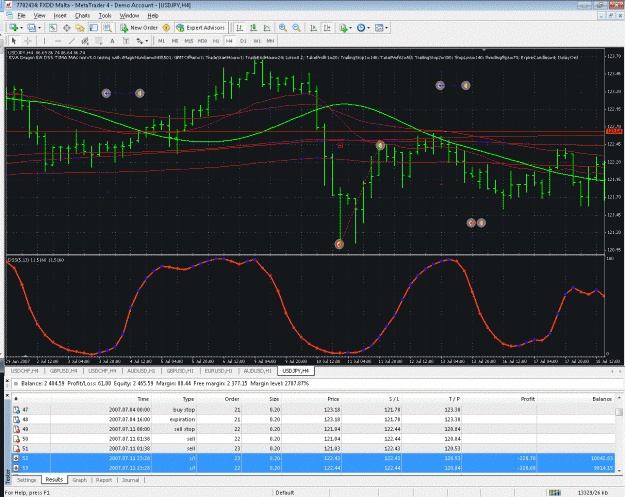Switch chart to line chart style
This screenshot has height=497, width=625.
[267, 28]
